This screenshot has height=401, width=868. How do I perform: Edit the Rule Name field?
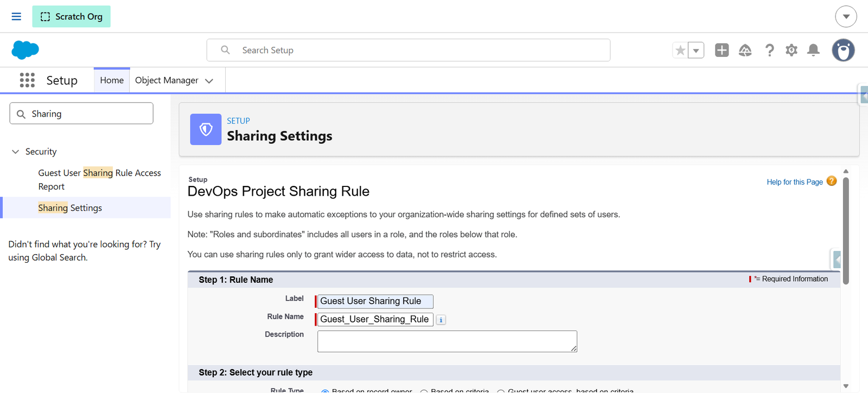point(375,319)
